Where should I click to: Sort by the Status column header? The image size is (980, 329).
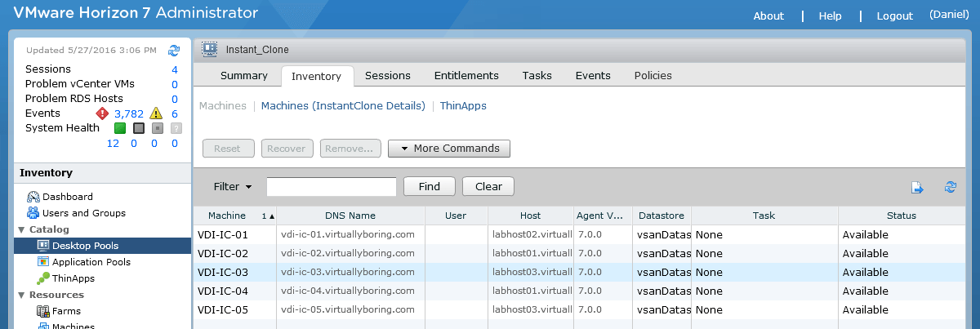point(902,216)
